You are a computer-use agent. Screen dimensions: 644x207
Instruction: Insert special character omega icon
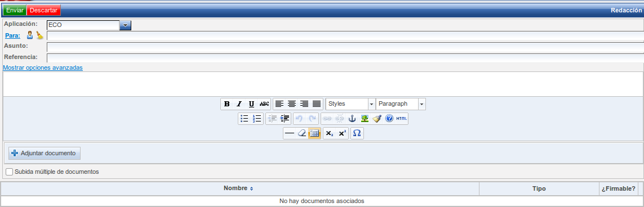point(357,133)
